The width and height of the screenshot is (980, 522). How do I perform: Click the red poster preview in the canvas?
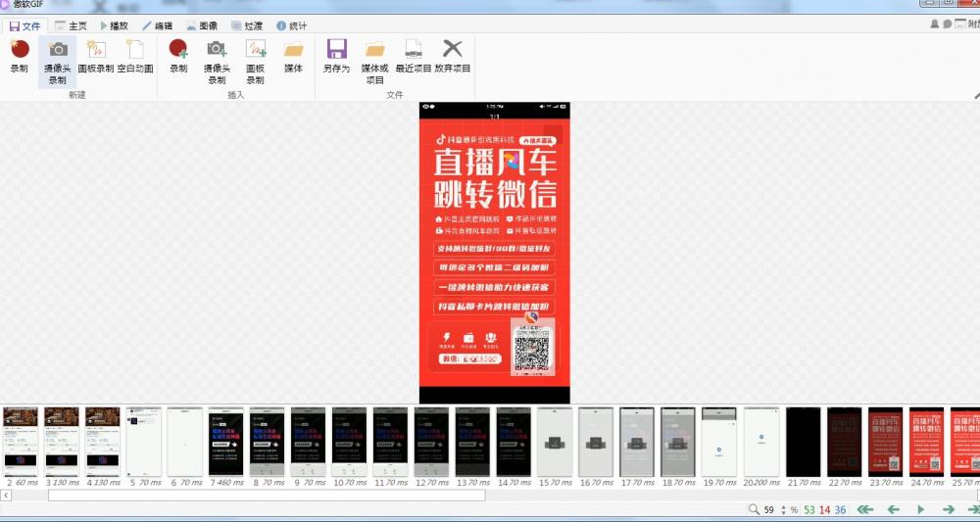494,253
